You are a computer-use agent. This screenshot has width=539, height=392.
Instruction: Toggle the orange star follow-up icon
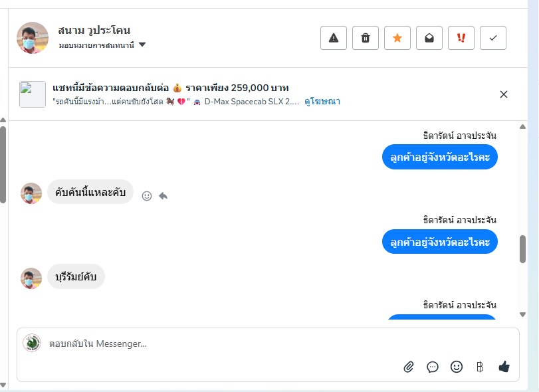[x=397, y=38]
